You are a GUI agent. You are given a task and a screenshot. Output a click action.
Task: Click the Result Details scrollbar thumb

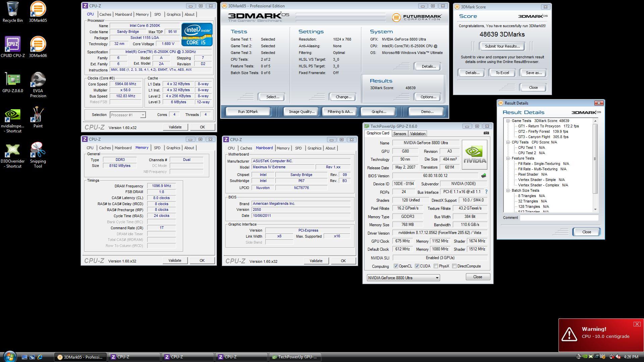[x=595, y=159]
